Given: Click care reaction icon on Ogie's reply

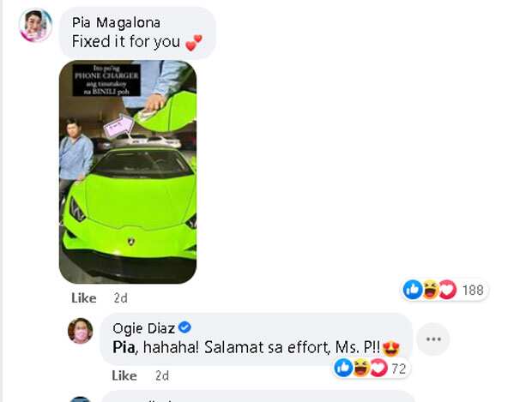Looking at the screenshot, I should (378, 368).
